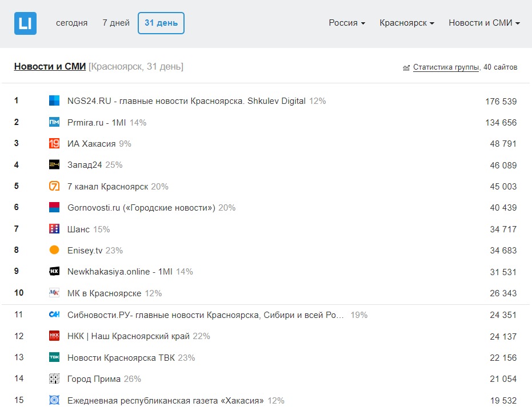Open the Новости и СМИ heading link
Screen dimensions: 532x407
point(50,67)
